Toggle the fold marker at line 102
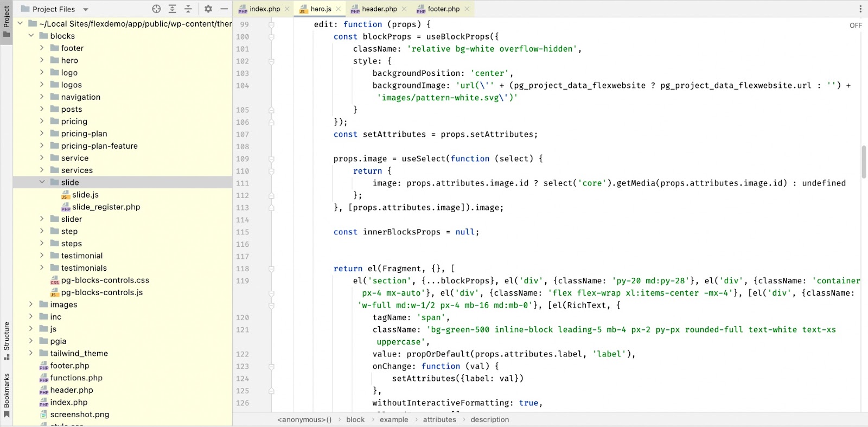 [x=271, y=61]
